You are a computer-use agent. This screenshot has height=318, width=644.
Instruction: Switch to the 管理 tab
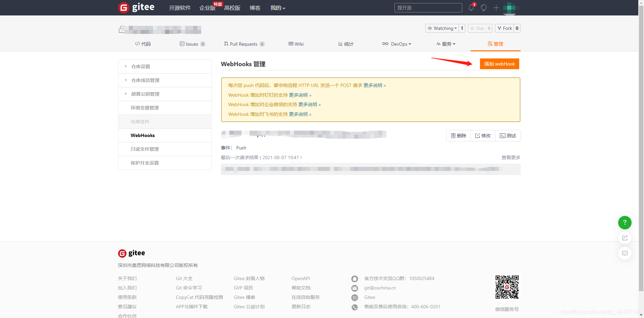click(495, 44)
